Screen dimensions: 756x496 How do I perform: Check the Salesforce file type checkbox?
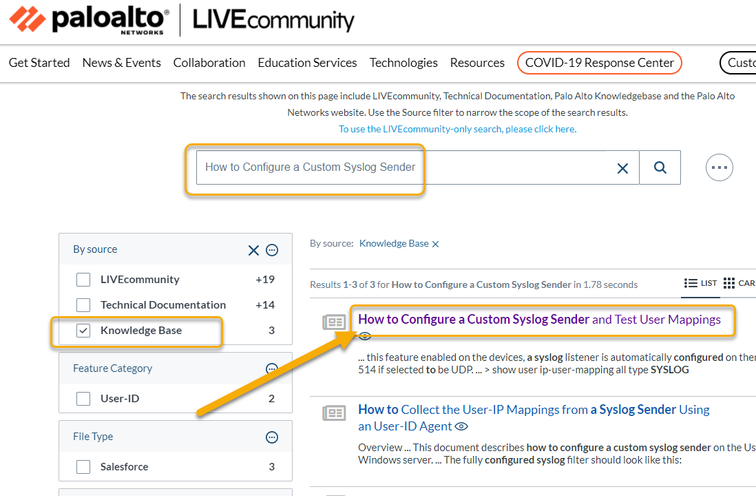coord(83,467)
